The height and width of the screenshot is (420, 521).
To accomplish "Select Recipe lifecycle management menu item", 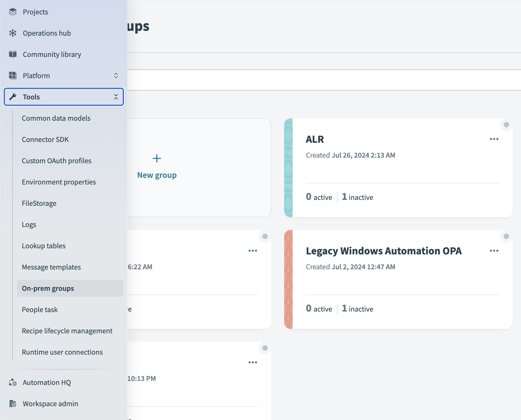I will [x=67, y=330].
